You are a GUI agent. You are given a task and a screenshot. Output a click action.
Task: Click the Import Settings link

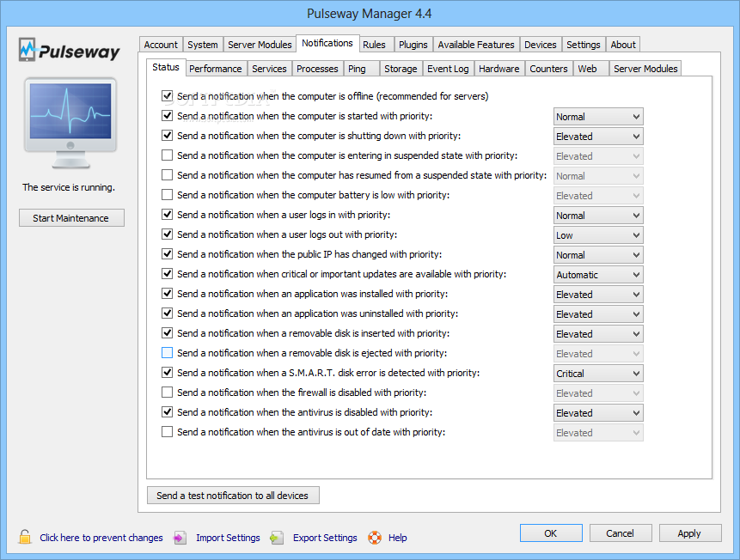click(228, 538)
